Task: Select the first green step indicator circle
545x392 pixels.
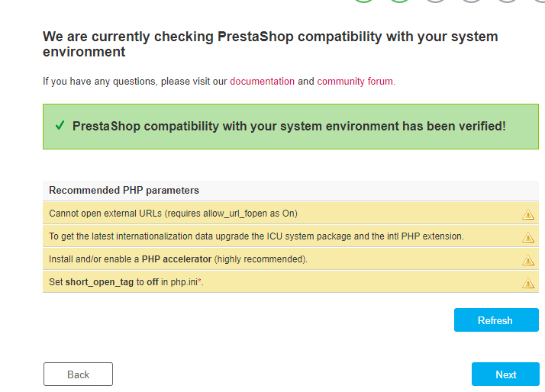Action: (364, 2)
